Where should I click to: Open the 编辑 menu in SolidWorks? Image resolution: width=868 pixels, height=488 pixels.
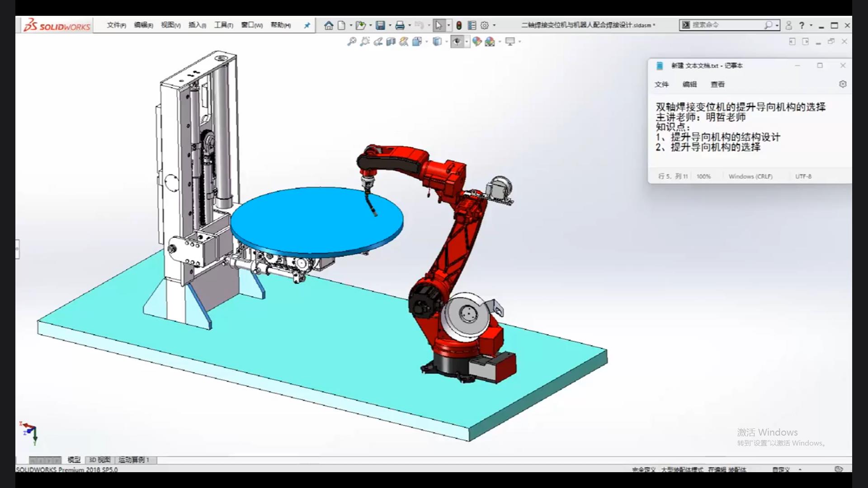coord(143,25)
